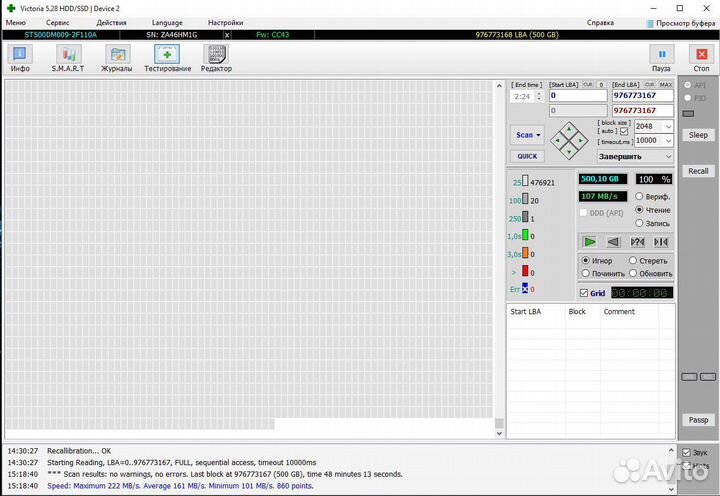Open the Редактор hex editor icon
This screenshot has height=496, width=720.
coord(216,58)
